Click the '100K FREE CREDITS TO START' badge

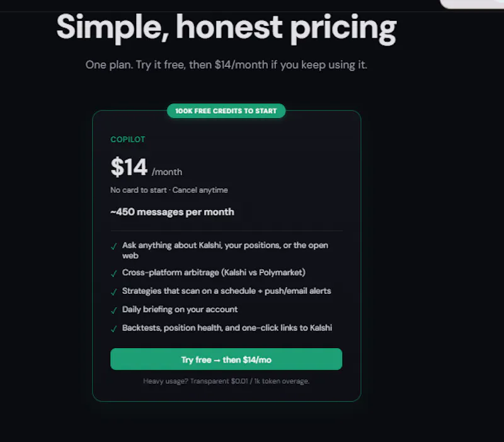(226, 111)
